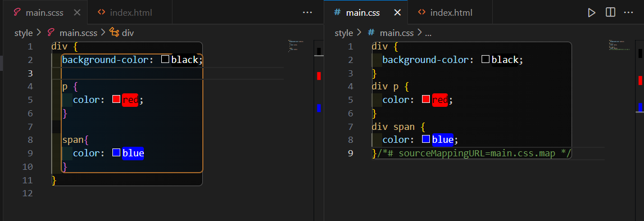The height and width of the screenshot is (221, 644).
Task: Click the sourceMappingURL comment in main.css
Action: [x=474, y=154]
